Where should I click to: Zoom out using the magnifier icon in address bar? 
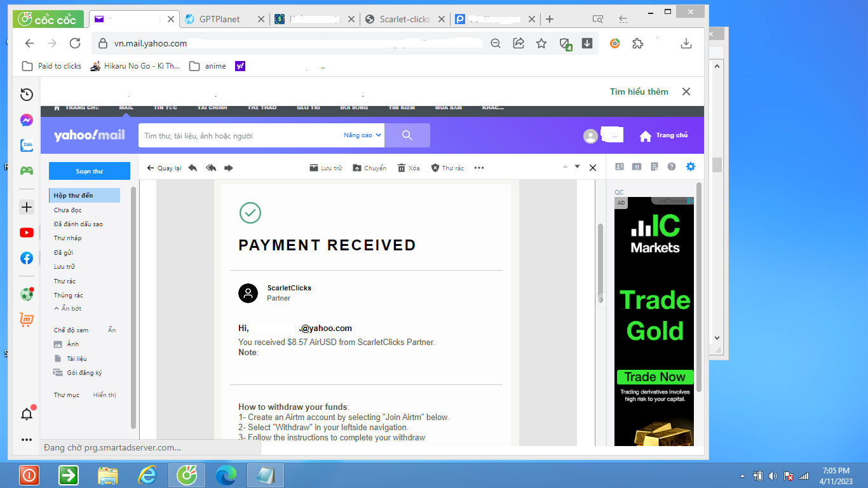tap(496, 43)
